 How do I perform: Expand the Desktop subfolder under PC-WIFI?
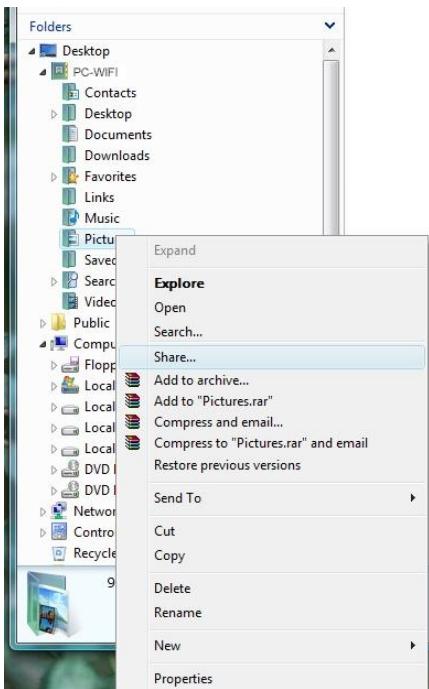point(54,114)
